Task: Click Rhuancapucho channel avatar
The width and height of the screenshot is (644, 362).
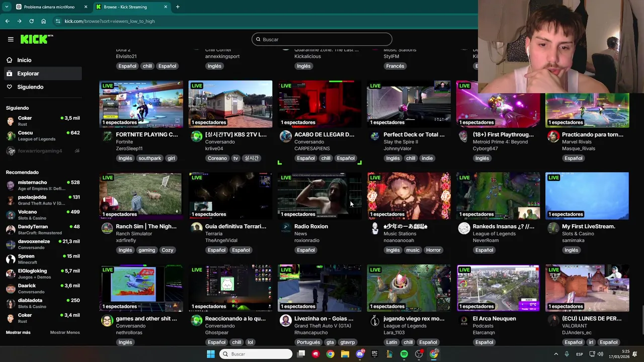Action: (x=286, y=320)
